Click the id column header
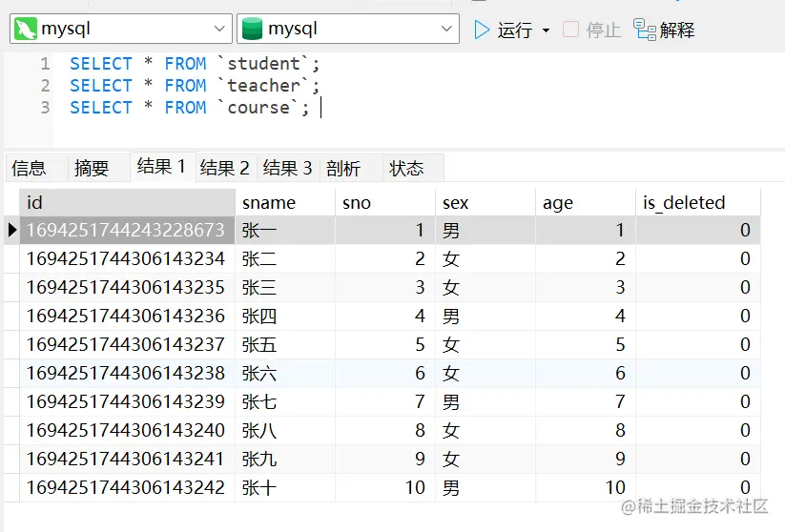The image size is (785, 532). coord(127,203)
